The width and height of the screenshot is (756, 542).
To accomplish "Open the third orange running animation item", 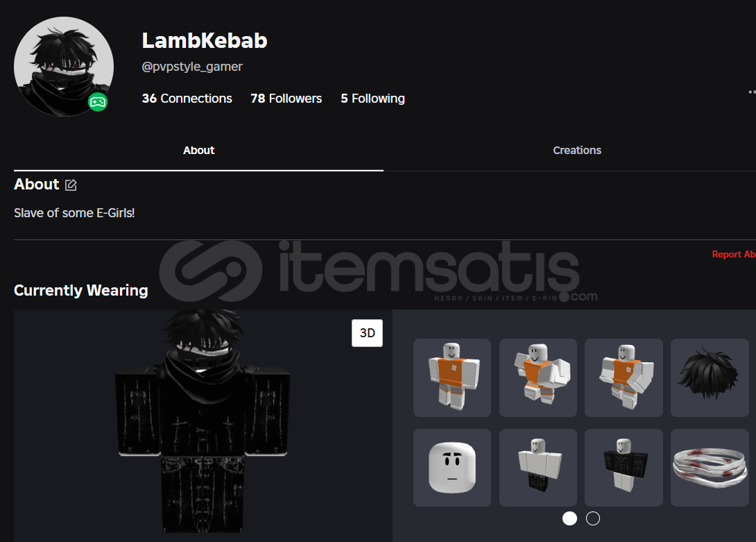I will [624, 378].
